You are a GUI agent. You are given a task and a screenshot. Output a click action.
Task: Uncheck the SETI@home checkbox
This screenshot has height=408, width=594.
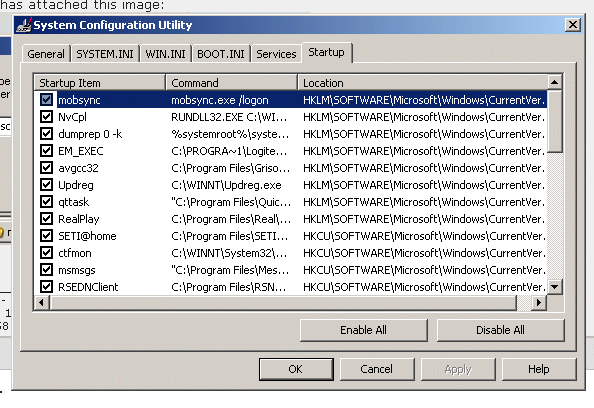[x=46, y=236]
